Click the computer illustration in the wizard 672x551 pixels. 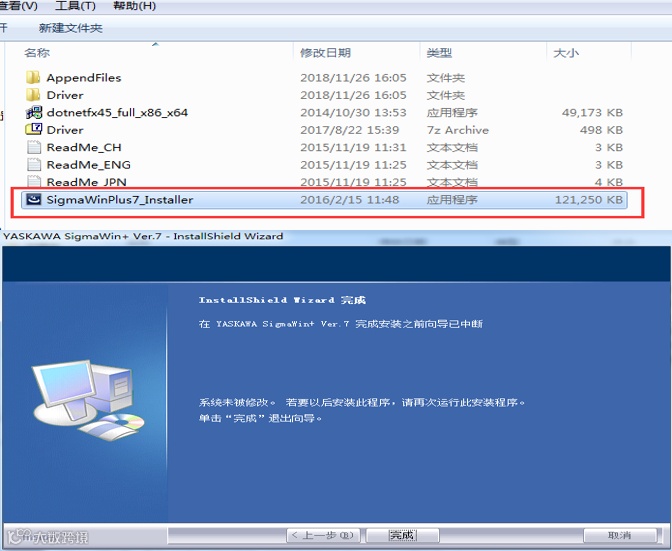point(88,401)
